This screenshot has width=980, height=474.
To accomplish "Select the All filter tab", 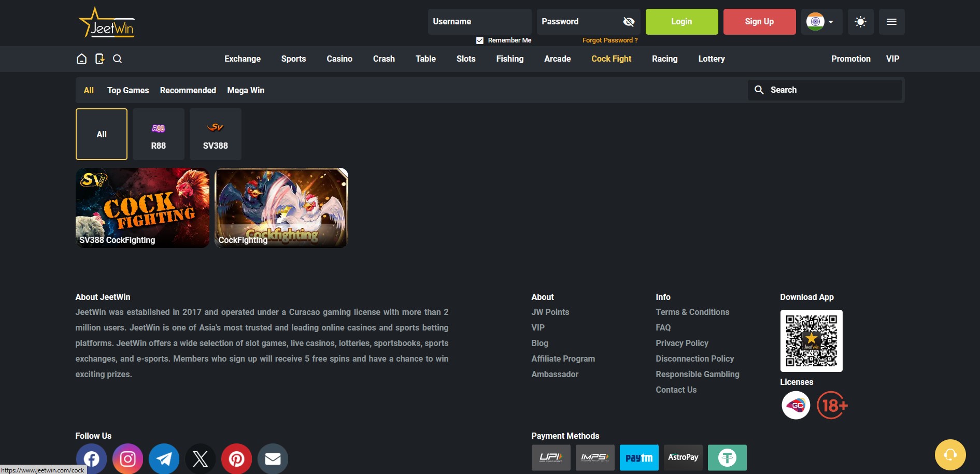I will pyautogui.click(x=89, y=90).
